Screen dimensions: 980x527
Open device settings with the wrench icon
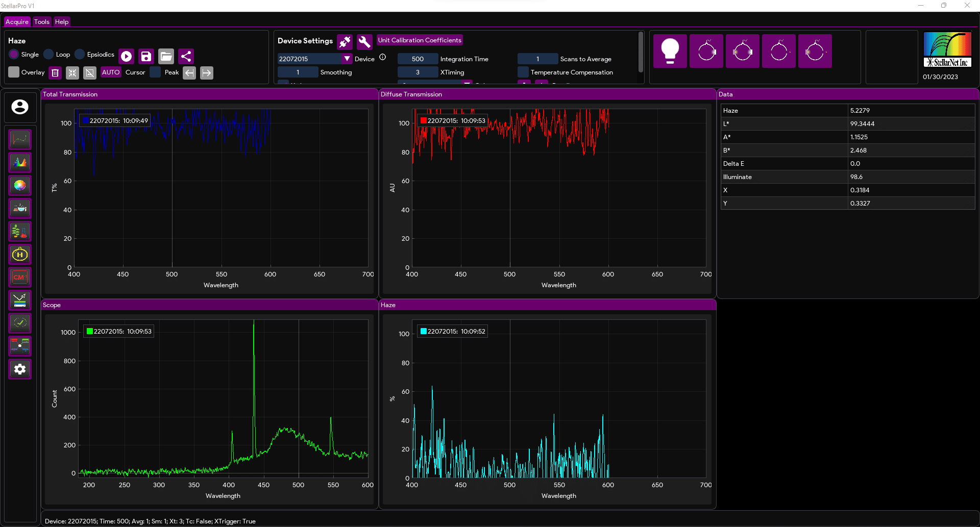(x=364, y=42)
